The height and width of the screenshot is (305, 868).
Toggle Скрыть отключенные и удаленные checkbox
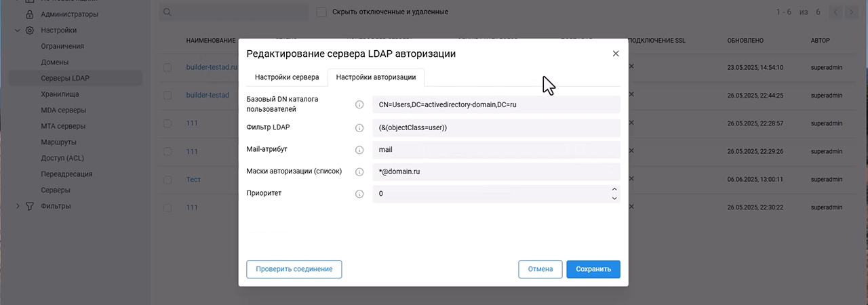point(321,12)
